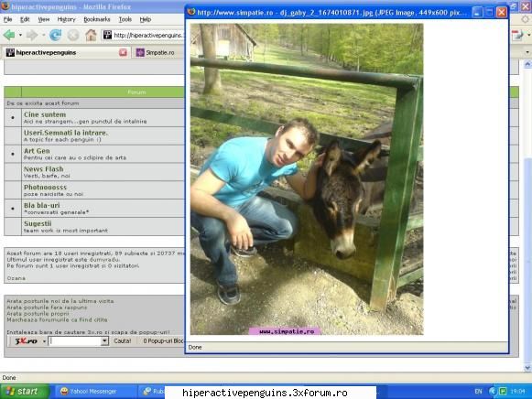This screenshot has height=399, width=532.
Task: Click the Forum column header
Action: point(136,92)
